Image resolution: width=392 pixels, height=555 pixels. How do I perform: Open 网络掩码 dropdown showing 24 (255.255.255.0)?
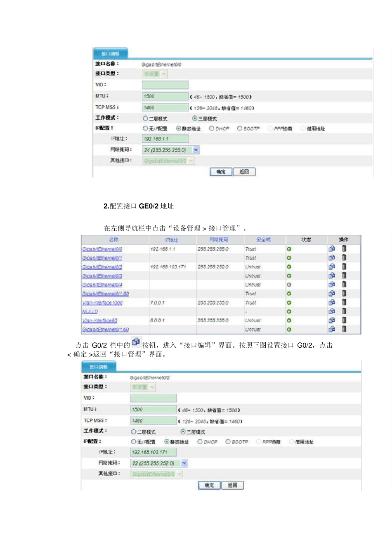tap(171, 150)
